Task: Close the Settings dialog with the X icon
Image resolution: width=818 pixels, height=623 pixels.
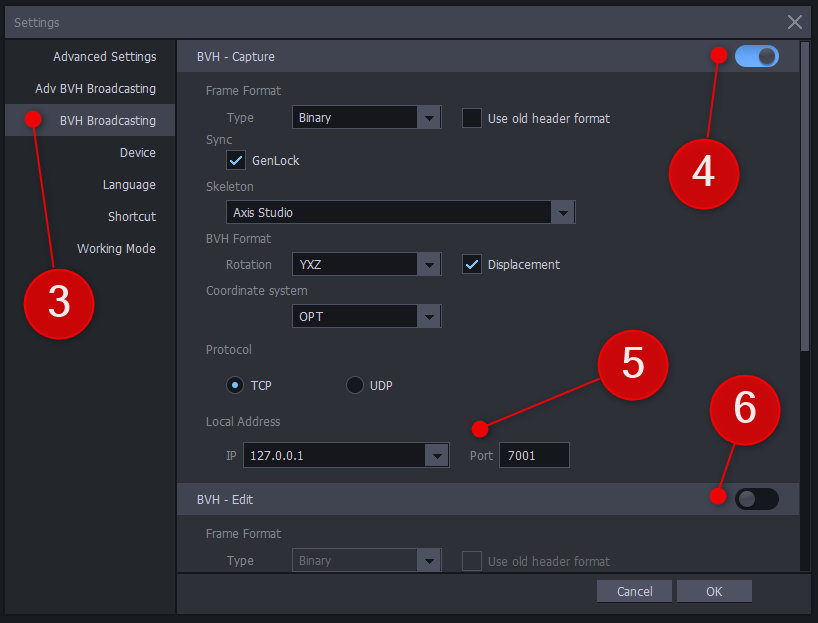Action: pyautogui.click(x=795, y=22)
